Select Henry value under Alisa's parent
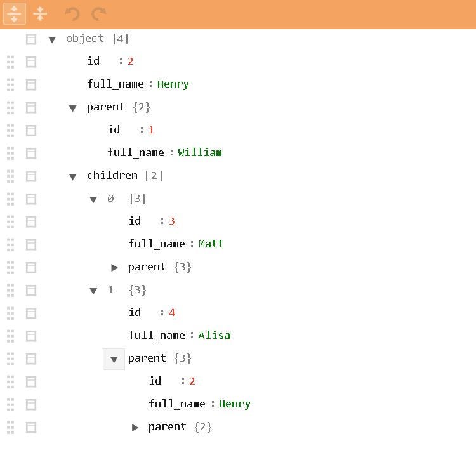Viewport: 476px width, 467px height. [x=235, y=404]
